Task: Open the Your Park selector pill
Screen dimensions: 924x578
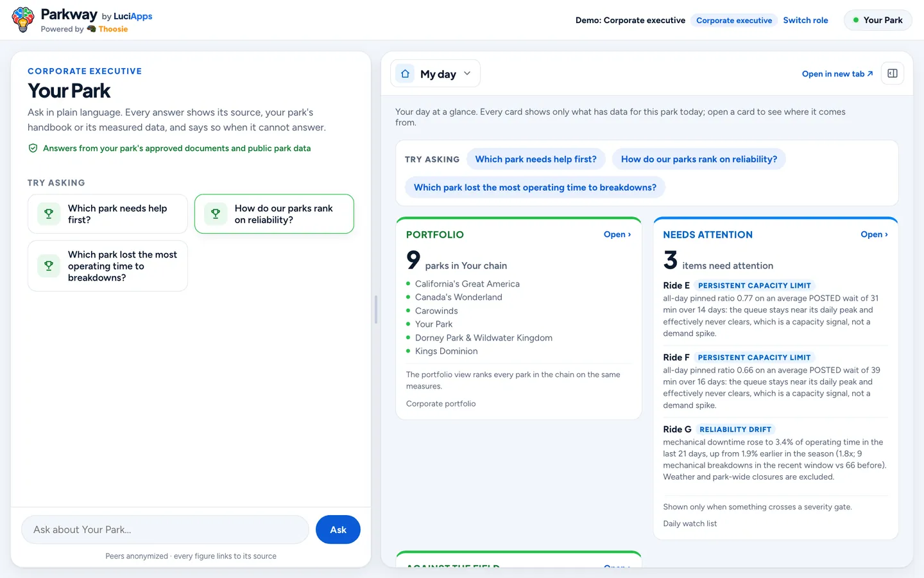Action: tap(878, 20)
